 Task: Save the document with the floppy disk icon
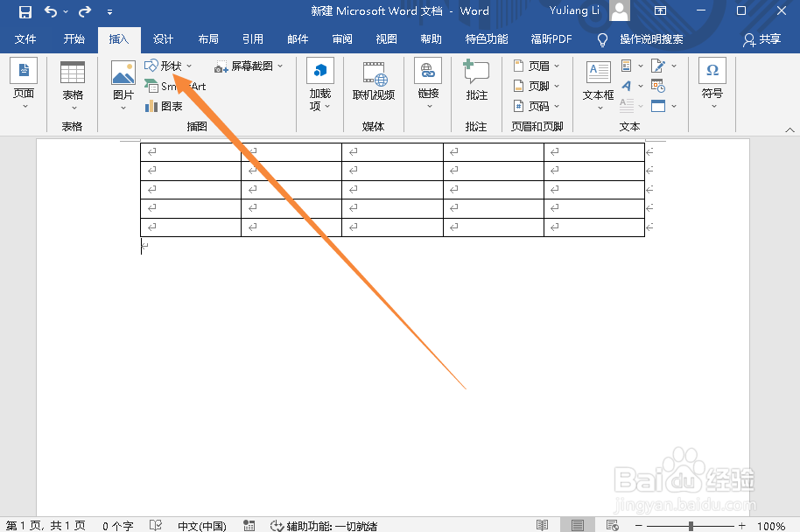tap(25, 11)
